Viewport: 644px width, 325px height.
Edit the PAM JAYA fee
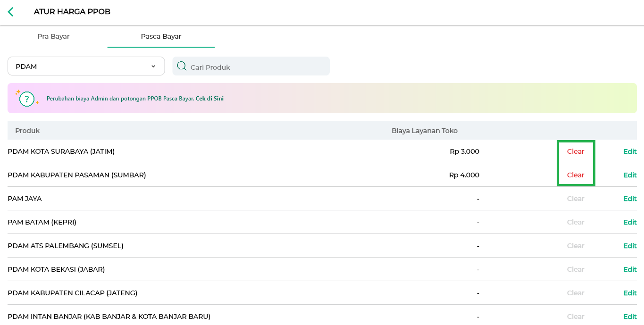630,199
